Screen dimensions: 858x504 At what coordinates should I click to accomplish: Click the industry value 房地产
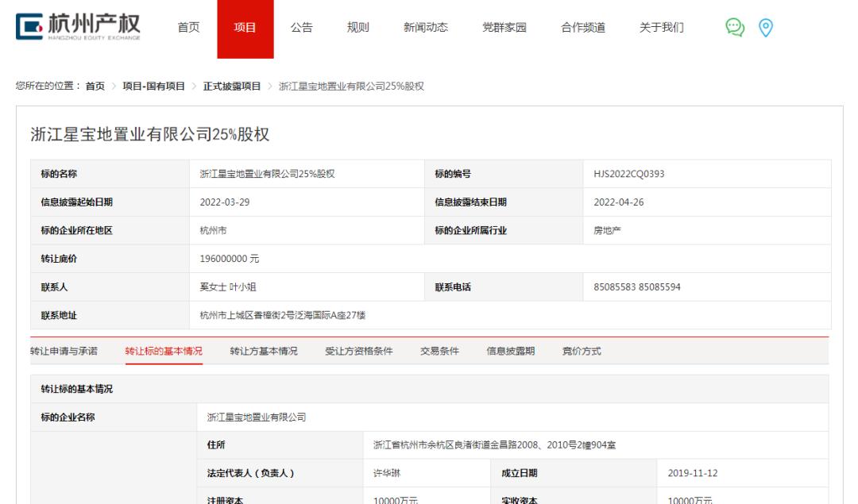[608, 231]
